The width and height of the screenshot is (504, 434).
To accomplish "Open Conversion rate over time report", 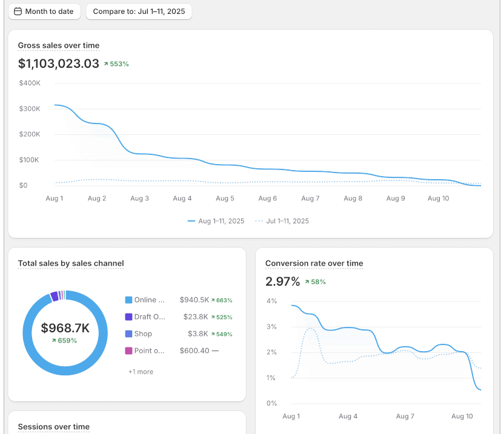I will pos(314,263).
